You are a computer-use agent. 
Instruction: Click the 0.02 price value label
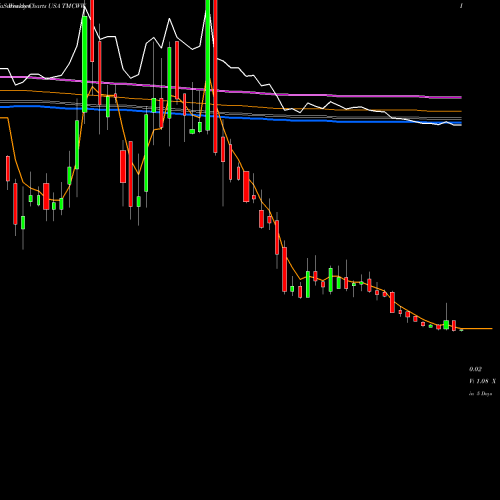[475, 369]
